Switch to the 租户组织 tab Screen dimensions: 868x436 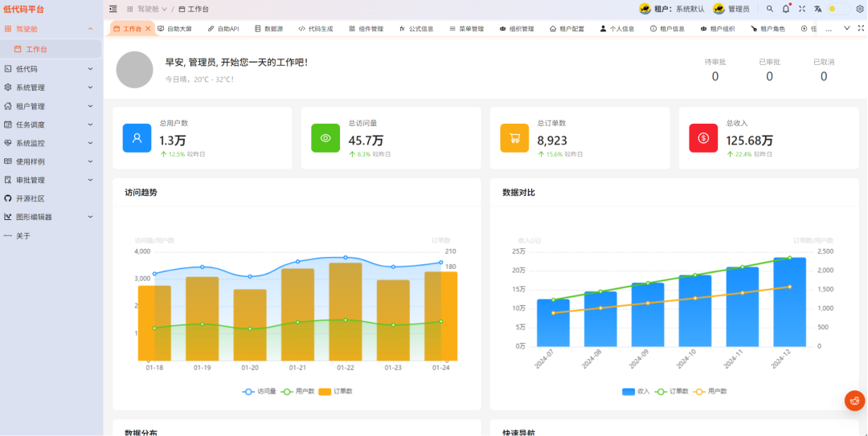pos(718,29)
